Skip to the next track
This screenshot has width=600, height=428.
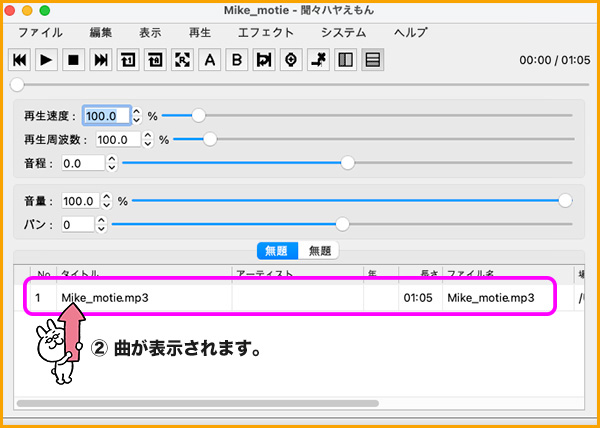101,60
